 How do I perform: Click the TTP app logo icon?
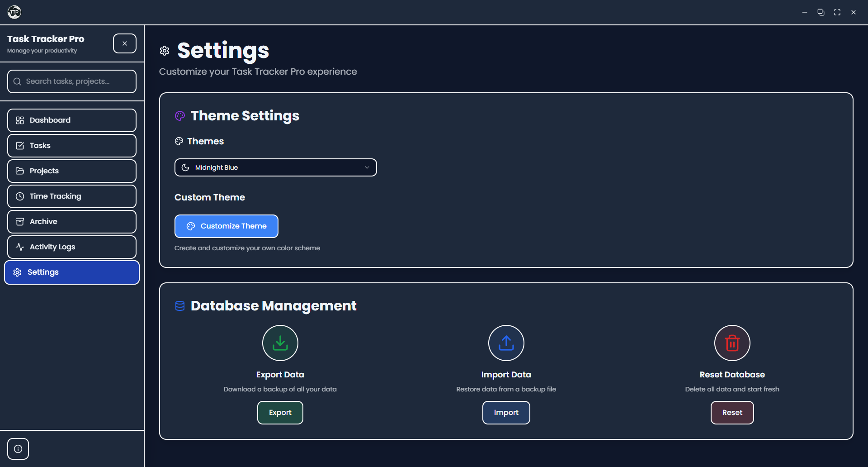click(x=14, y=12)
